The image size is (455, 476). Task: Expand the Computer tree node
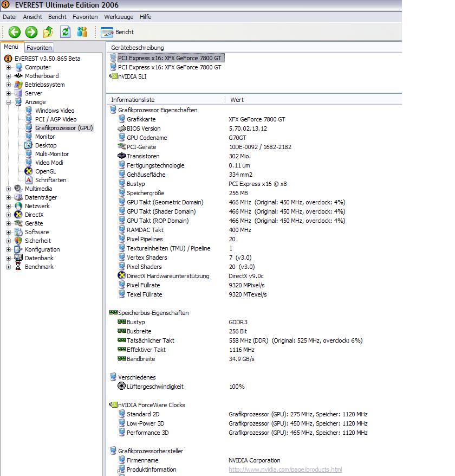tap(9, 67)
